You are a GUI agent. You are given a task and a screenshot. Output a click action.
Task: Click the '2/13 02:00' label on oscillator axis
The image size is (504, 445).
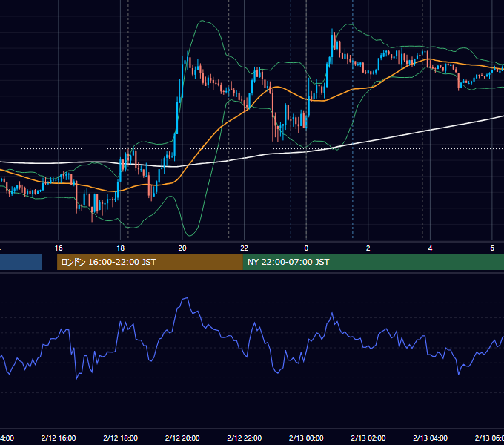pos(368,438)
